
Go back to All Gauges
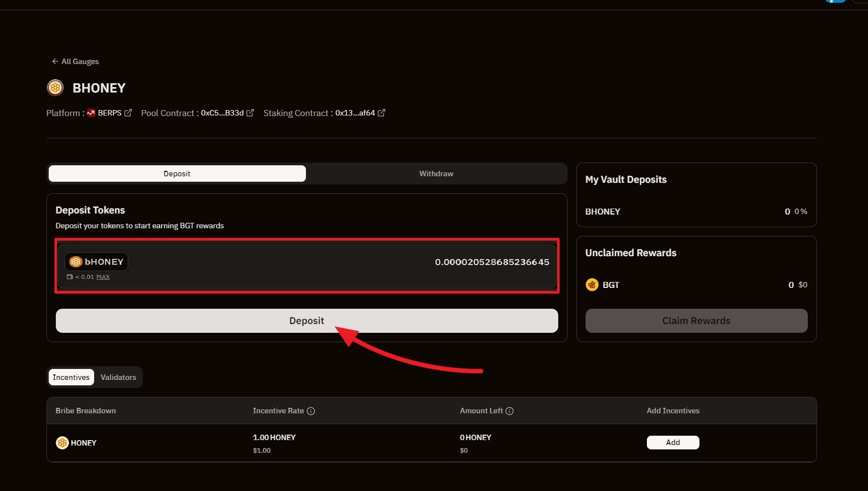(75, 61)
